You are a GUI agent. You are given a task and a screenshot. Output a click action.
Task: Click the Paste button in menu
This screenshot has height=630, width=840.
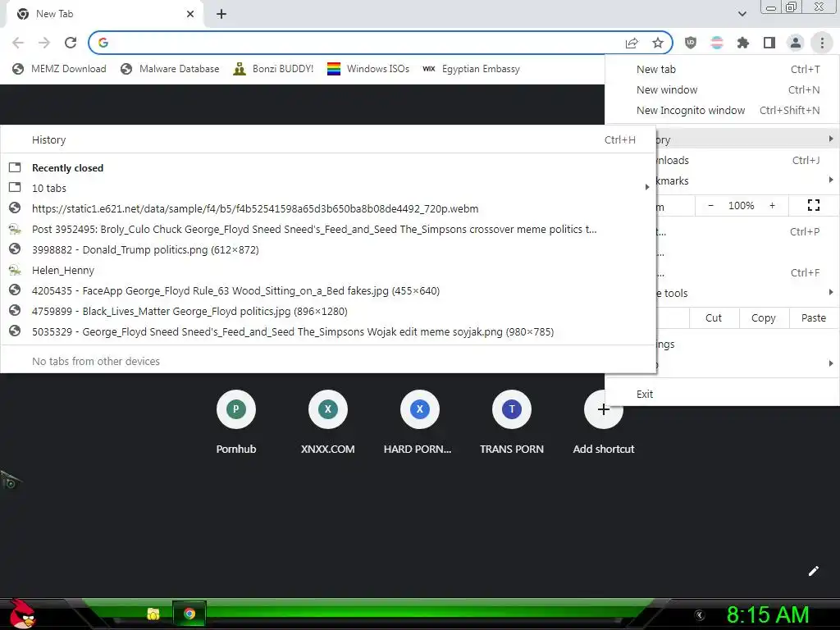813,317
